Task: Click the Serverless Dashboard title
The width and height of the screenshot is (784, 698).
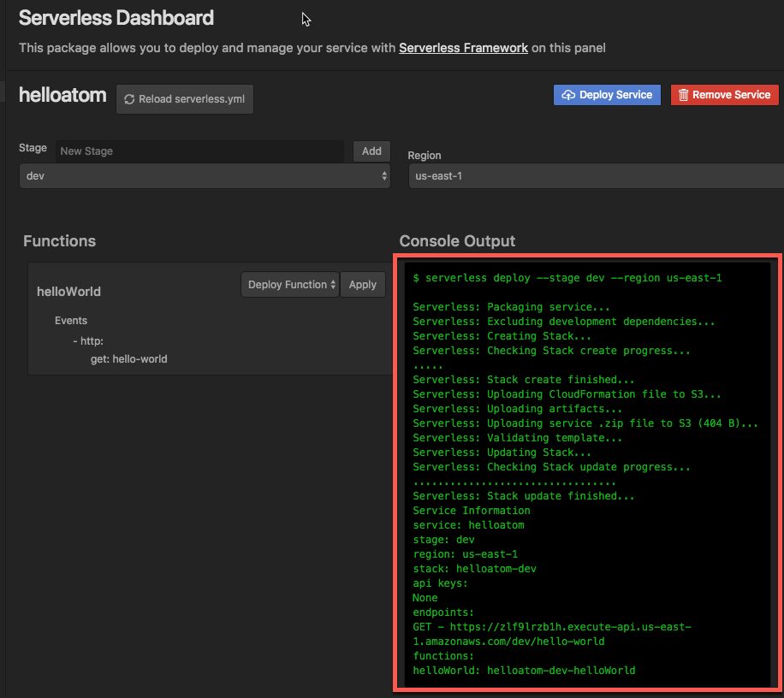Action: (116, 17)
